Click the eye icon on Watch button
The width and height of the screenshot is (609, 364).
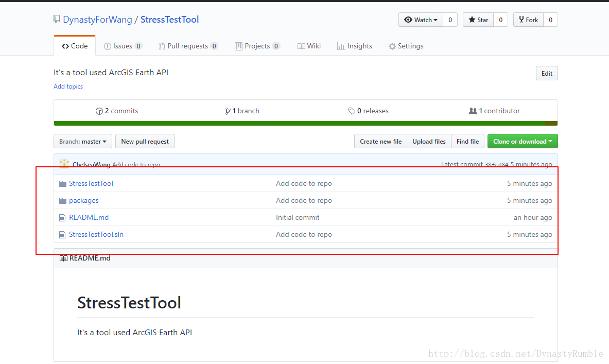408,20
